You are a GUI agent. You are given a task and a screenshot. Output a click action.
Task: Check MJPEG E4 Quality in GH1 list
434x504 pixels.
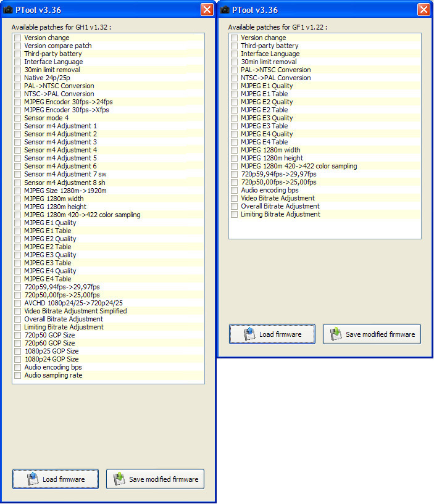18,271
